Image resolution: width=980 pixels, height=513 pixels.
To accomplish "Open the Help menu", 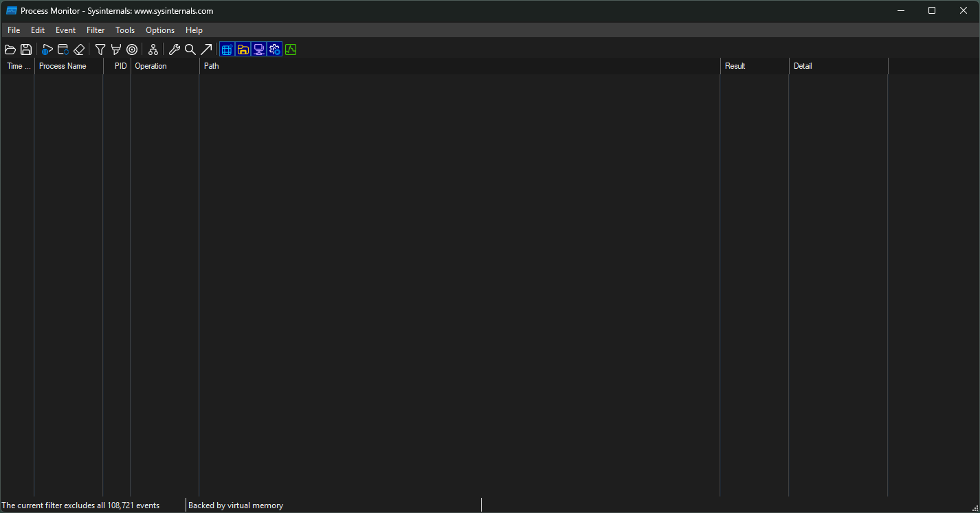I will tap(194, 30).
